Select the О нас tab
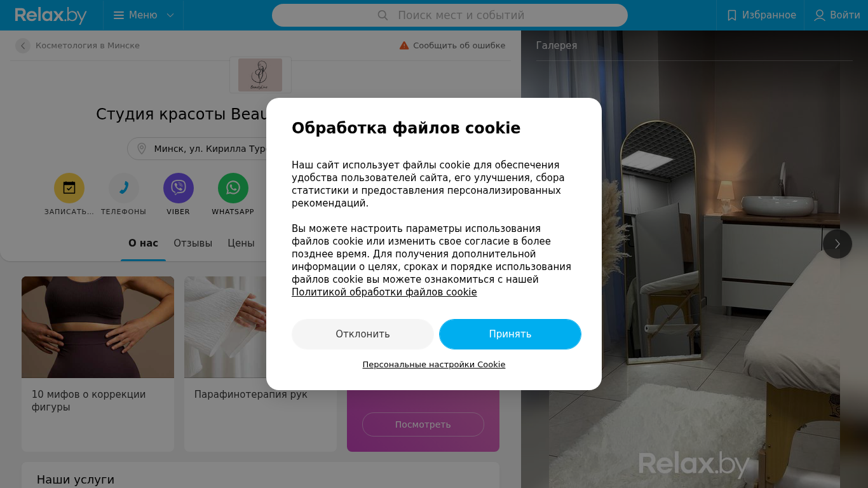Viewport: 868px width, 488px height. click(143, 243)
